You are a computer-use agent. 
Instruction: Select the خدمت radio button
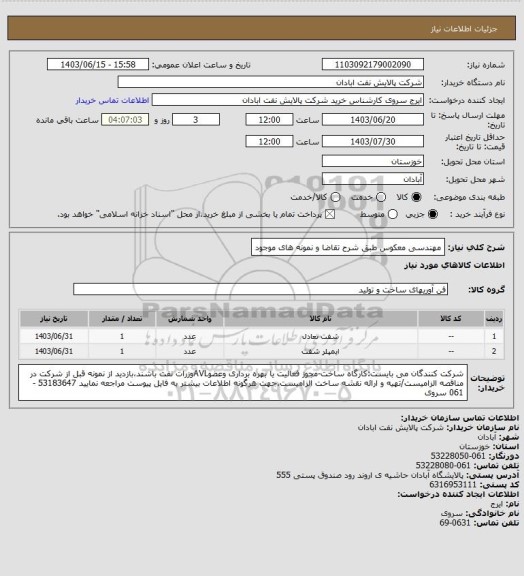(381, 197)
